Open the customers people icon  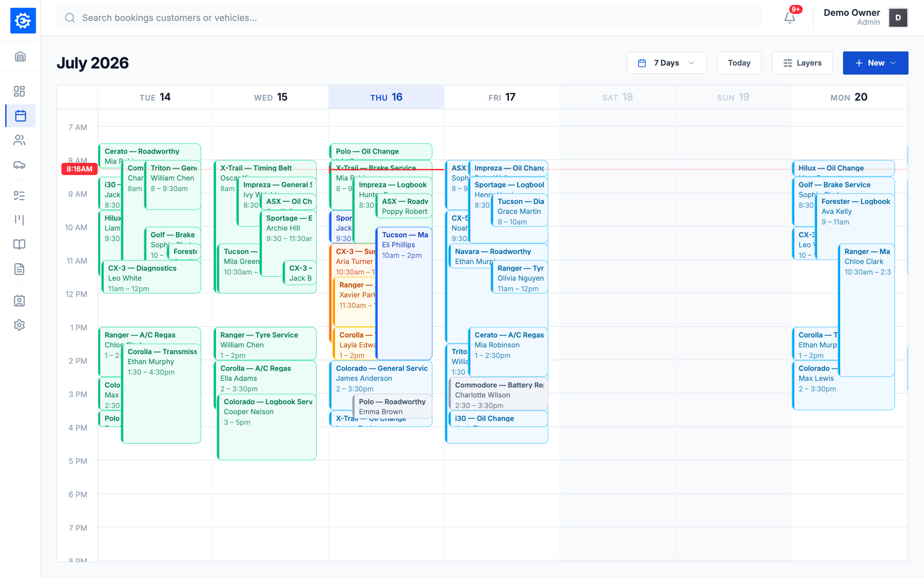[20, 140]
